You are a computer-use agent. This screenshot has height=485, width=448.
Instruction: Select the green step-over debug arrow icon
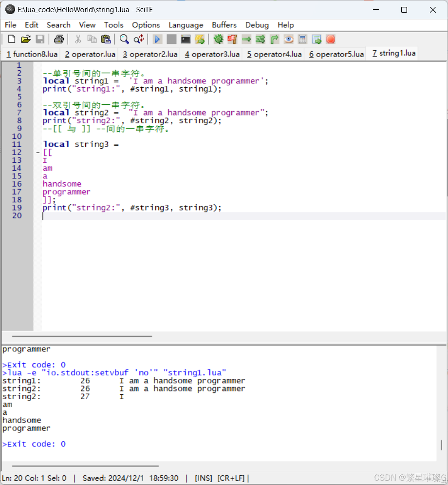(246, 39)
